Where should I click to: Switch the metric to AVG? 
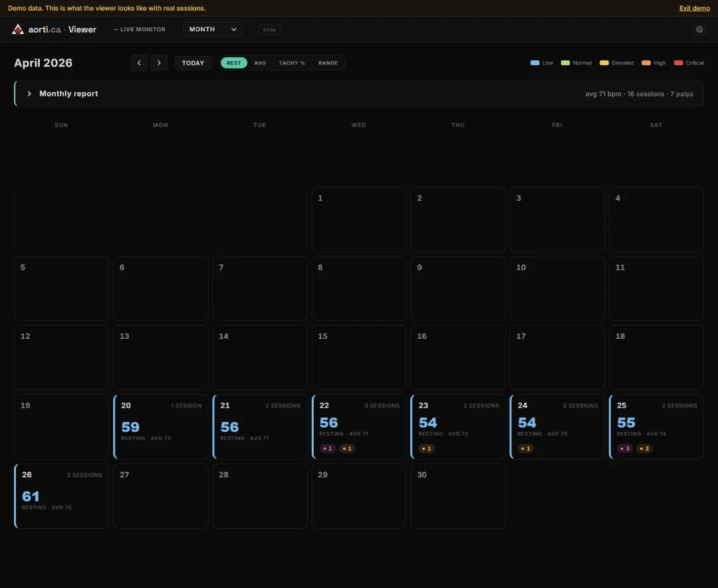click(260, 62)
